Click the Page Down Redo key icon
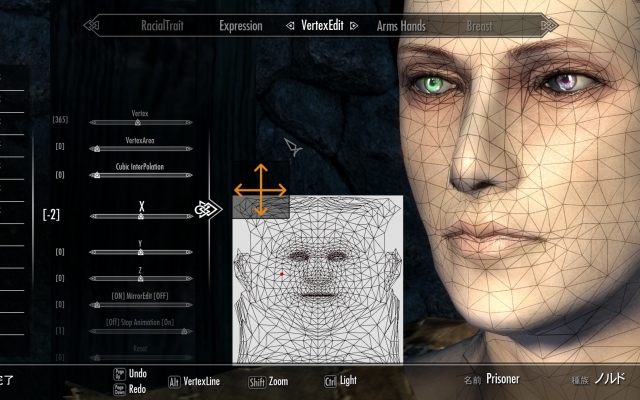This screenshot has height=400, width=640. [x=118, y=388]
